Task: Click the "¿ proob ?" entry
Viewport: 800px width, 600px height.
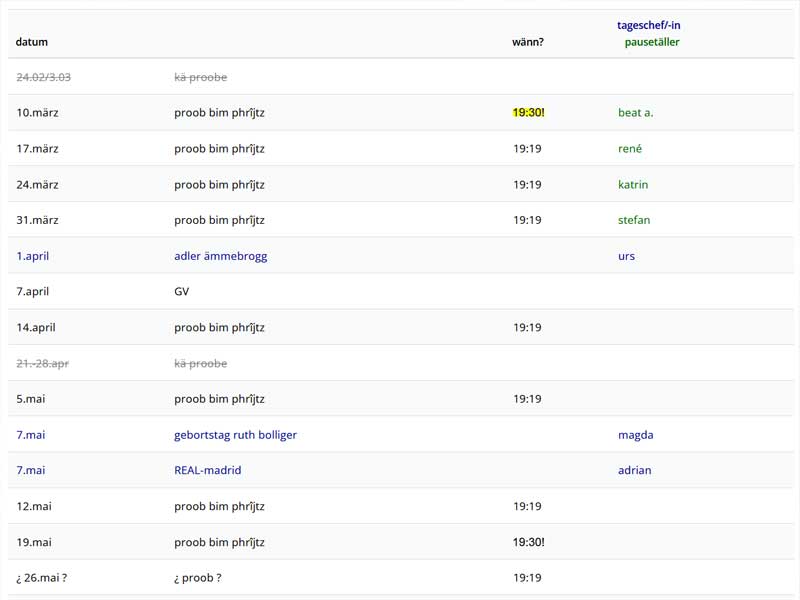Action: tap(198, 578)
